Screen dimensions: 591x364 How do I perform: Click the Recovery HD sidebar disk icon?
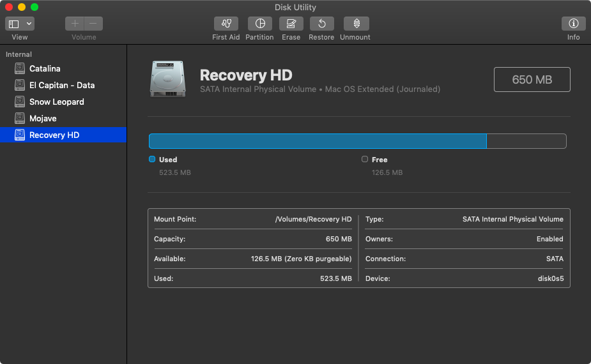tap(20, 135)
